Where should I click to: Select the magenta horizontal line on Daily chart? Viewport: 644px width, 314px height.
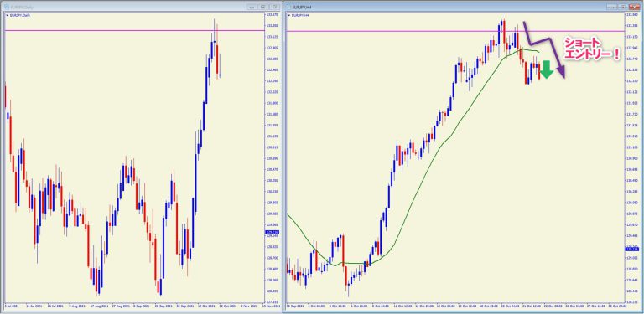pyautogui.click(x=135, y=30)
